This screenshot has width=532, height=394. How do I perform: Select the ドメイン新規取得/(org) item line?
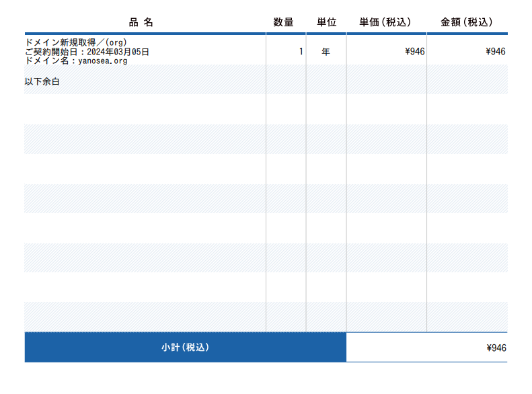click(76, 42)
